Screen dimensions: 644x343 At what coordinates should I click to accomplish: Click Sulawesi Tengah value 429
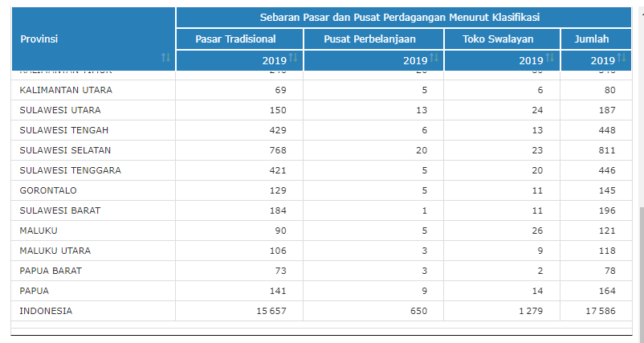coord(278,130)
